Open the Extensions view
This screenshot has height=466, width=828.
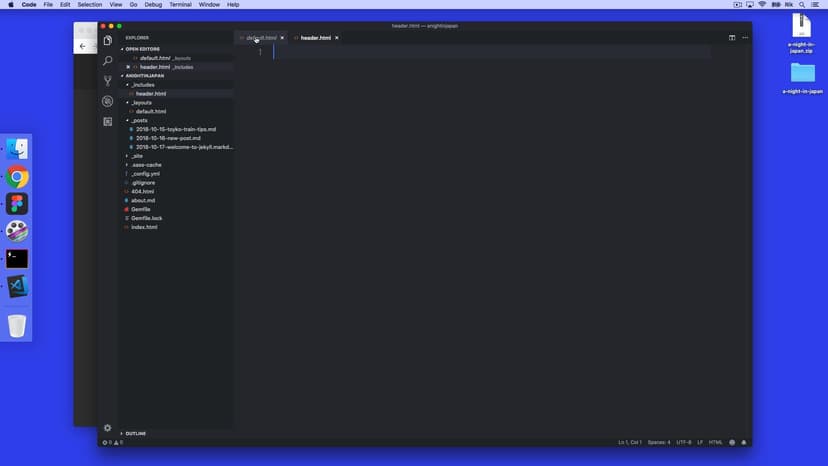[x=108, y=121]
